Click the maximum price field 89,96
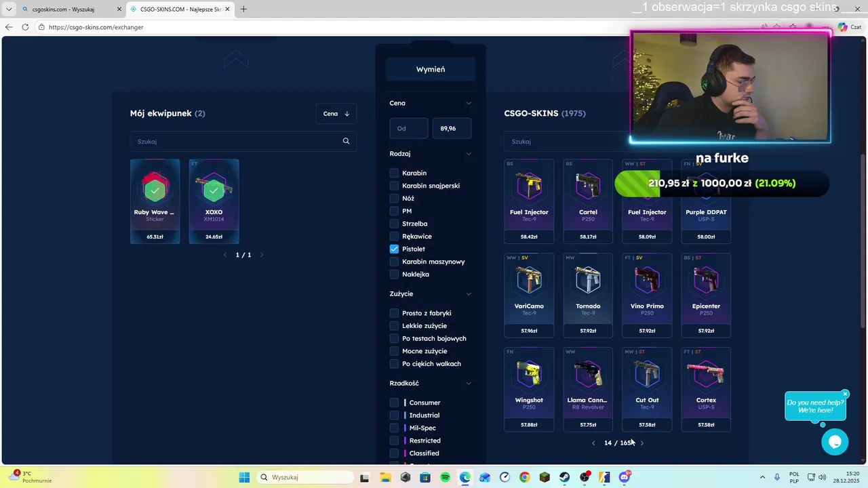The height and width of the screenshot is (488, 868). pos(452,128)
